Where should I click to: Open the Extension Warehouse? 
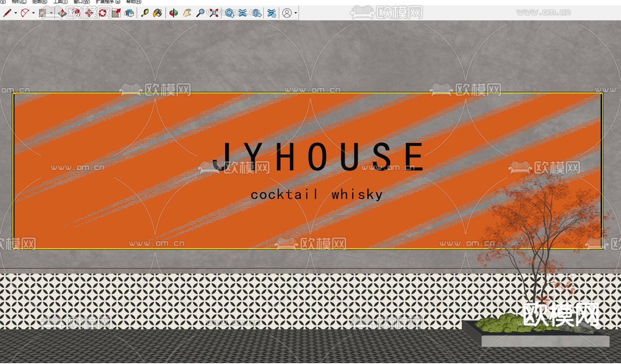243,13
